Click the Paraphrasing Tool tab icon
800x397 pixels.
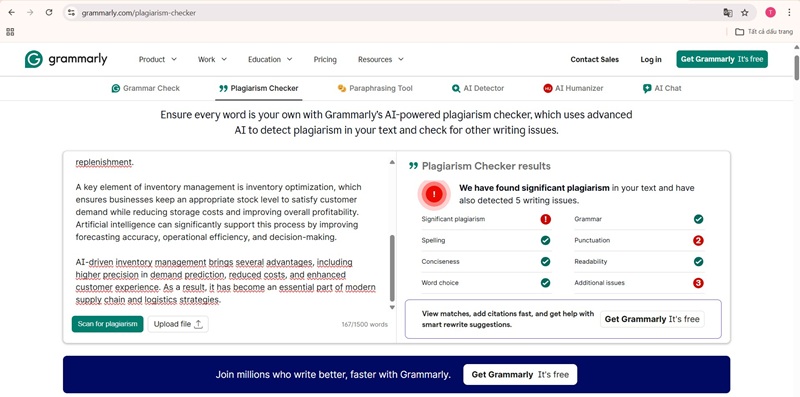[342, 88]
